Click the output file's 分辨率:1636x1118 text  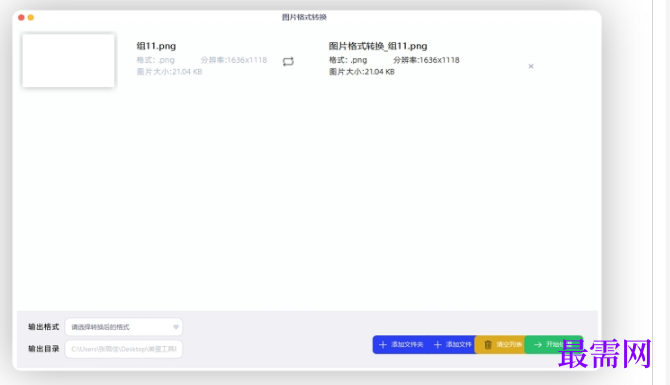coord(426,60)
